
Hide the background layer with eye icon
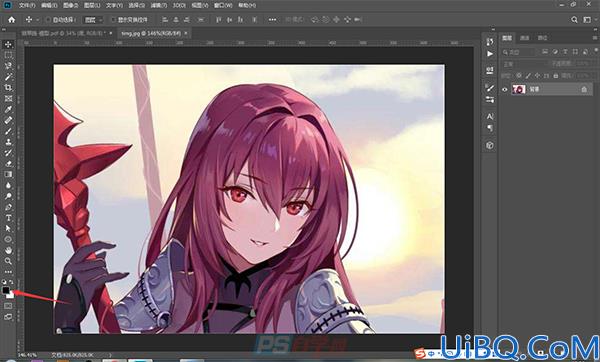505,89
